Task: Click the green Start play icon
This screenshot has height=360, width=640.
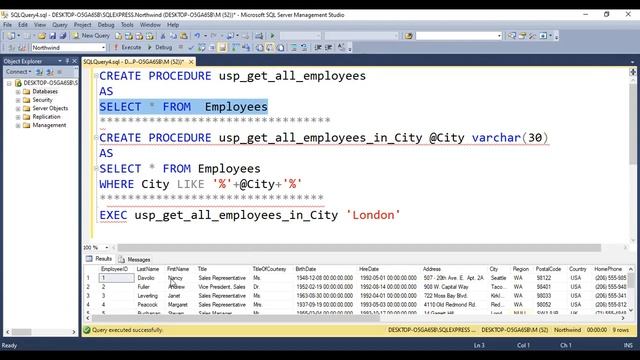Action: [272, 36]
